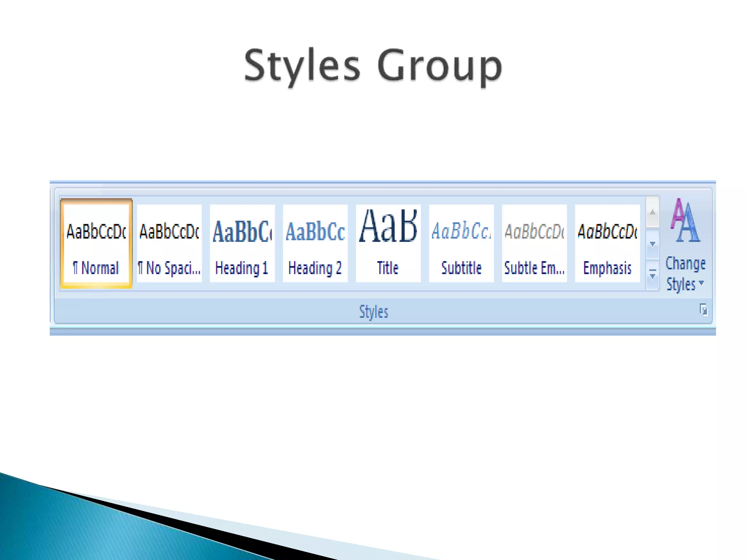747x560 pixels.
Task: Open the Styles dialog box launcher
Action: [704, 310]
